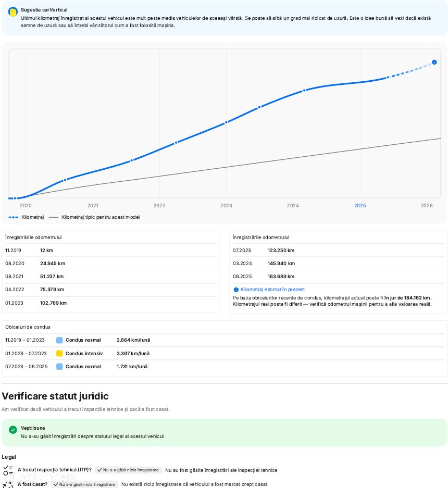Click the ITP status badge saying no record found
448x488 pixels.
coord(128,470)
